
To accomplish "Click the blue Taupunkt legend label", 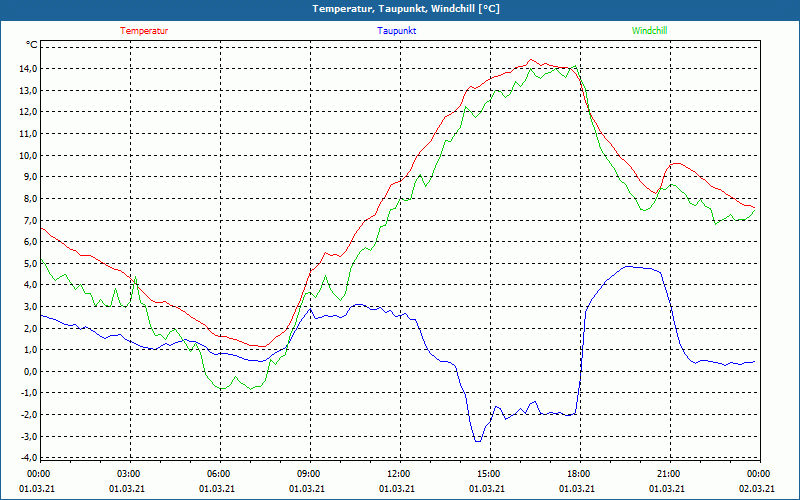I will coord(396,31).
